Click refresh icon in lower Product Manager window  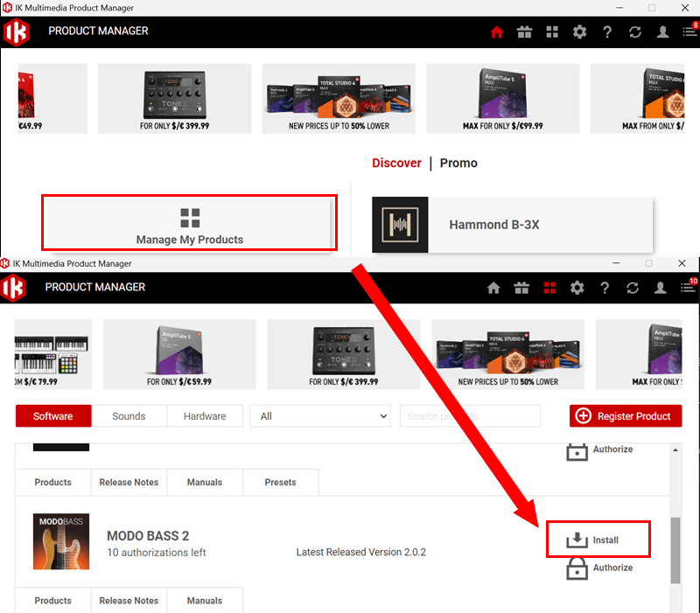[632, 288]
